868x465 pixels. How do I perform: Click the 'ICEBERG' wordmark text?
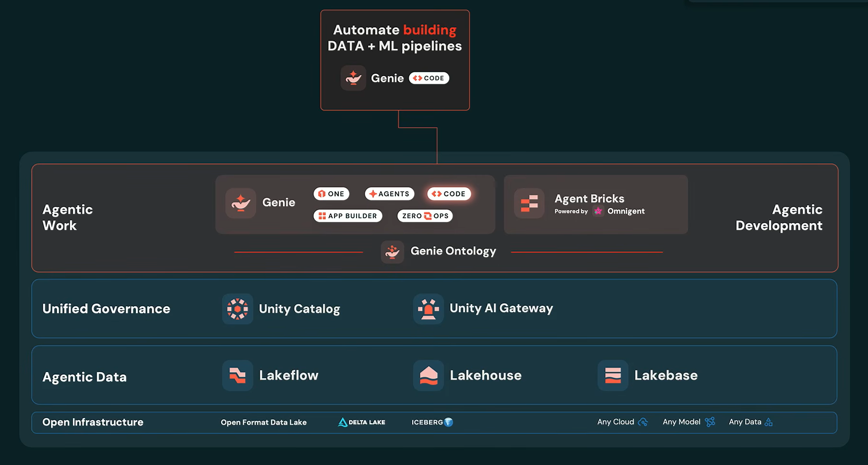point(427,422)
